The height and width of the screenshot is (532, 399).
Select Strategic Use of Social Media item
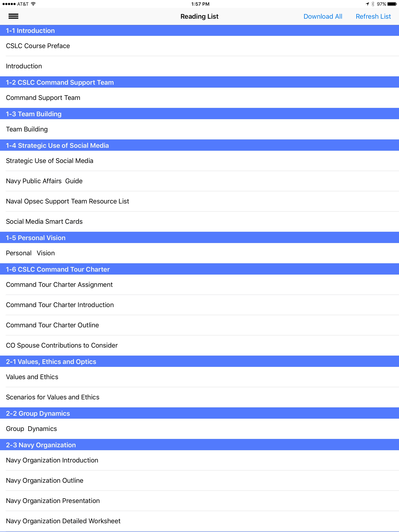pos(199,161)
